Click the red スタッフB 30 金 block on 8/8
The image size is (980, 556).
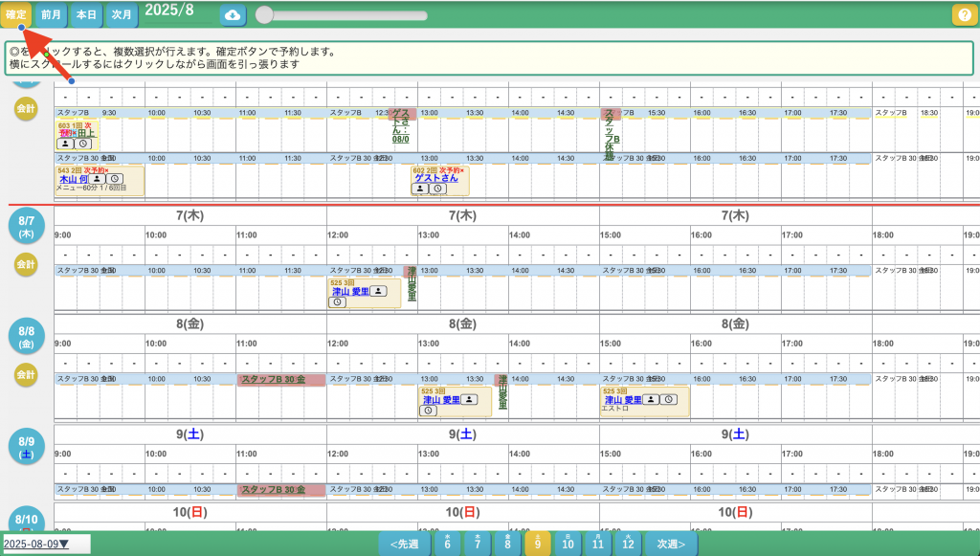(280, 380)
